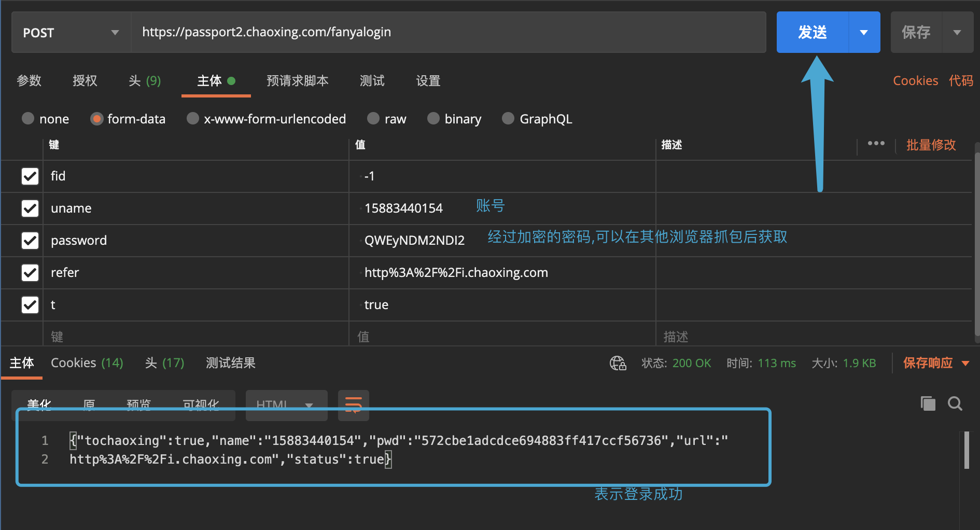
Task: Click the fid value -1
Action: [369, 176]
